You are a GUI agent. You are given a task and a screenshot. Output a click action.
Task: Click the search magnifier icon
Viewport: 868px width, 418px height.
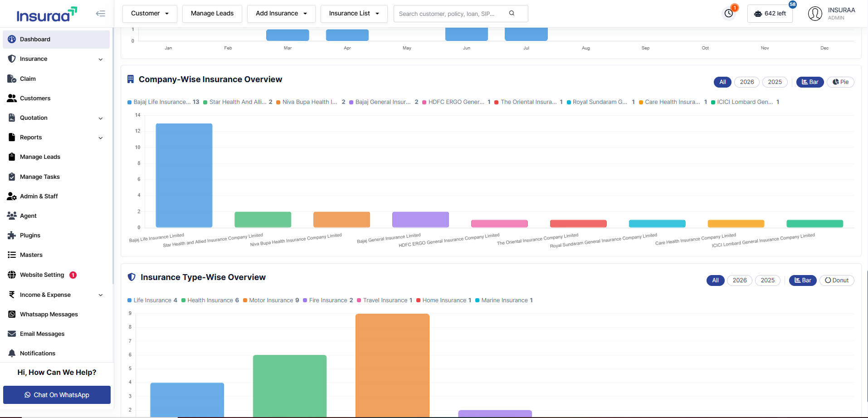(512, 13)
